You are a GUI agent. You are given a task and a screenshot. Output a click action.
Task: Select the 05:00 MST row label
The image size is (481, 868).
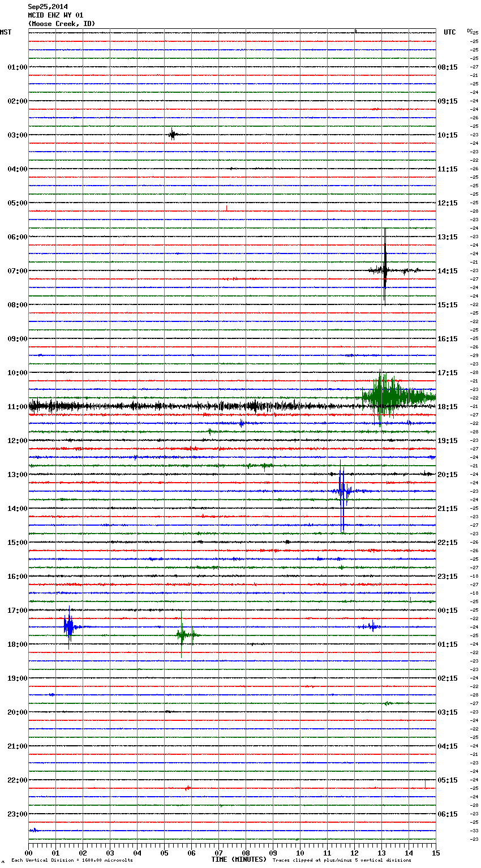[17, 203]
